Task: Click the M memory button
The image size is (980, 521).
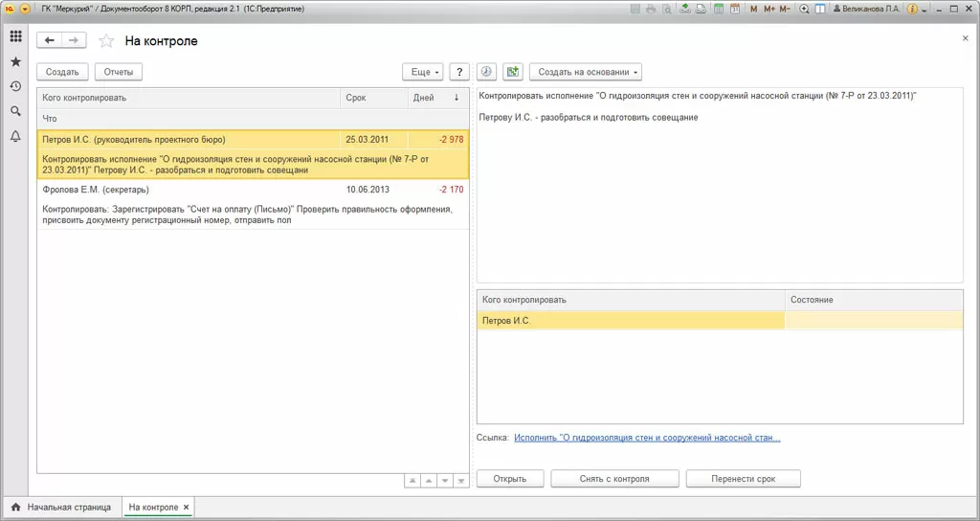Action: [x=754, y=10]
